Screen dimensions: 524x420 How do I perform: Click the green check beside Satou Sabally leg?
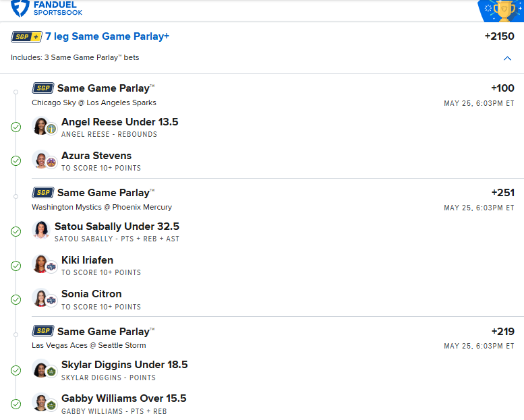point(16,231)
